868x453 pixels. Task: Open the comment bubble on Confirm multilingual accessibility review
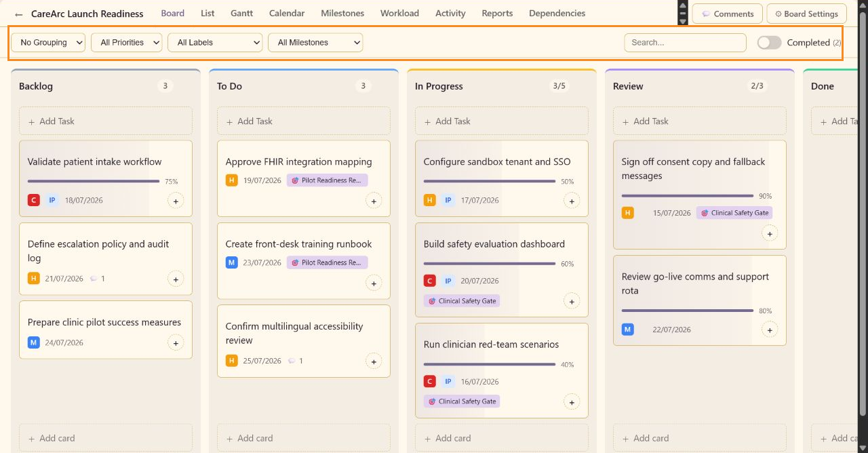(x=292, y=361)
